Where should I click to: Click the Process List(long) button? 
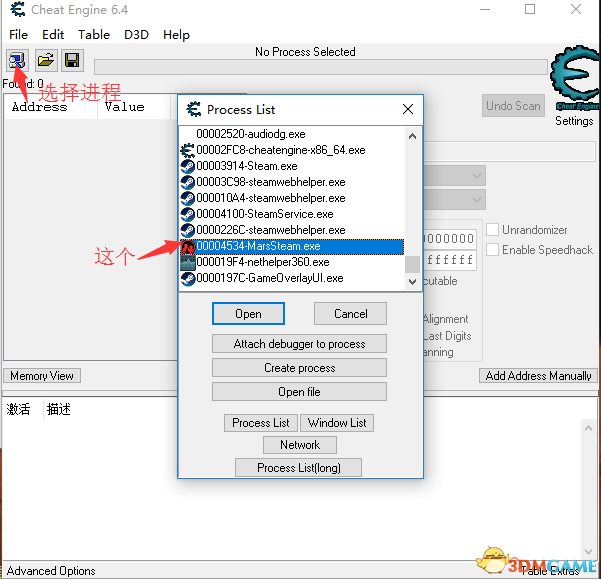point(299,467)
